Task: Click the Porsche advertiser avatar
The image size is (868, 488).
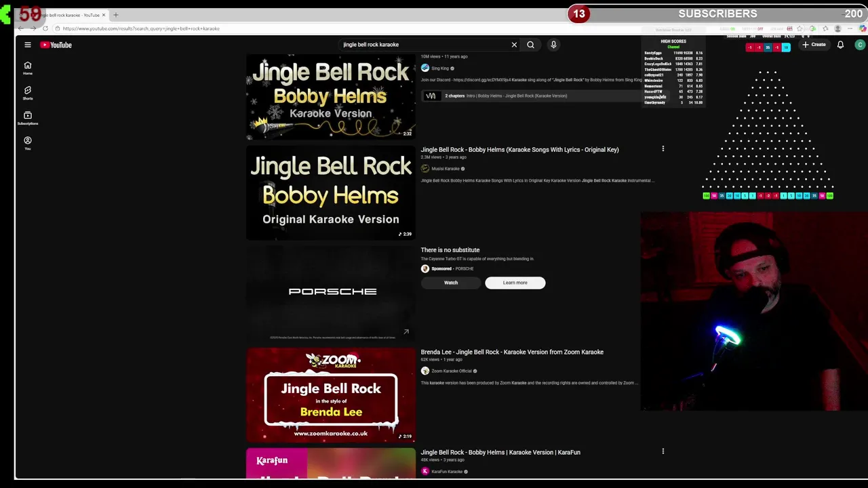Action: click(425, 268)
